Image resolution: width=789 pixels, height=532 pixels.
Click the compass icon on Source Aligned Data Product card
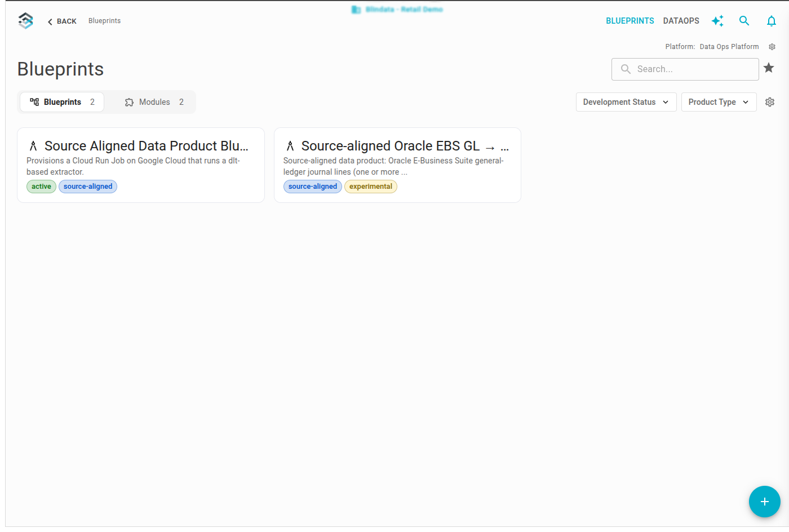[x=33, y=146]
